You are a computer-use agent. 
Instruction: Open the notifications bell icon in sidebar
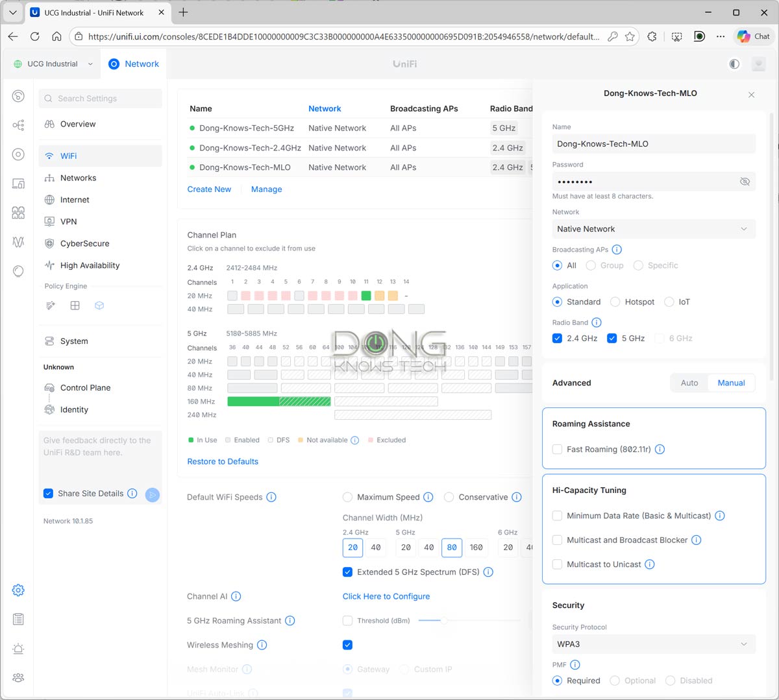click(18, 649)
